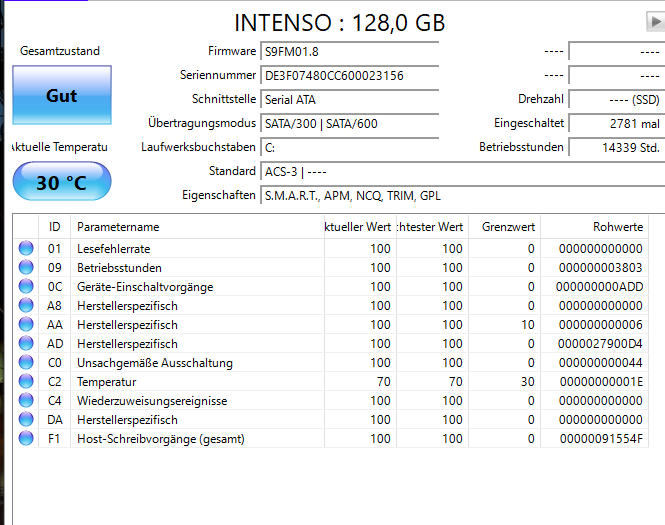
Task: Click the Eigenschaften field with S.M.A.R.T., APM
Action: click(x=463, y=195)
